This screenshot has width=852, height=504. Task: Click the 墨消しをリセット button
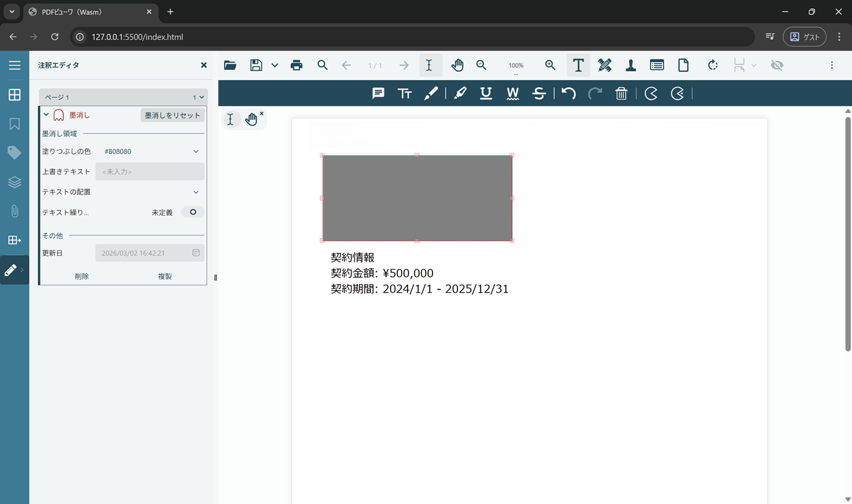pyautogui.click(x=172, y=115)
